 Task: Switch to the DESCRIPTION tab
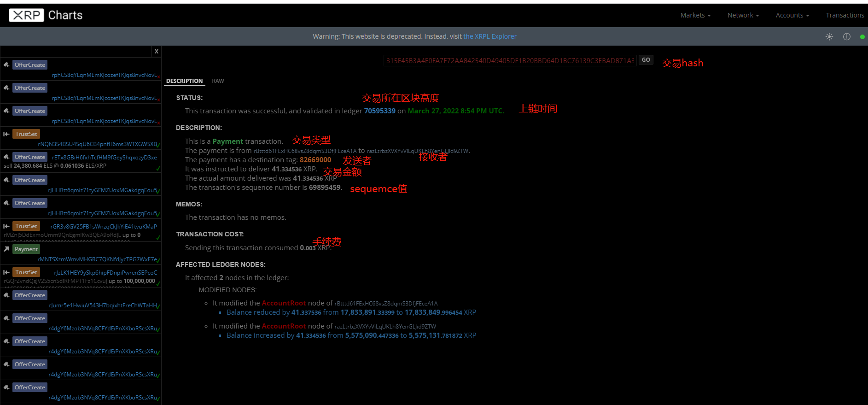tap(184, 81)
